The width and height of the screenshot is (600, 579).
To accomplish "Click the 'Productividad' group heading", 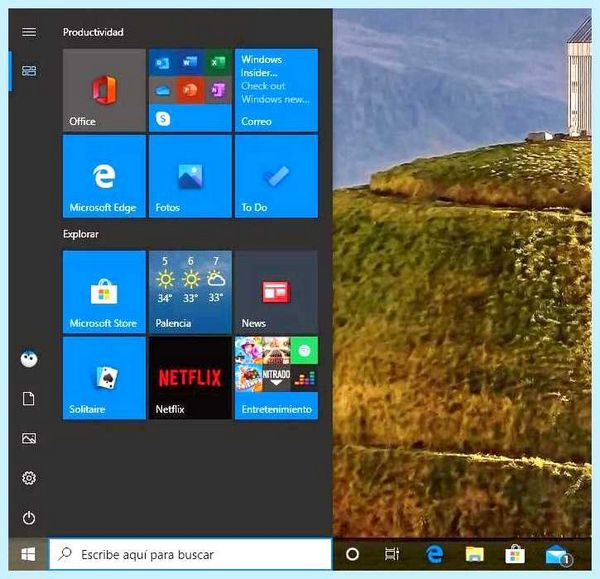I will click(x=93, y=32).
